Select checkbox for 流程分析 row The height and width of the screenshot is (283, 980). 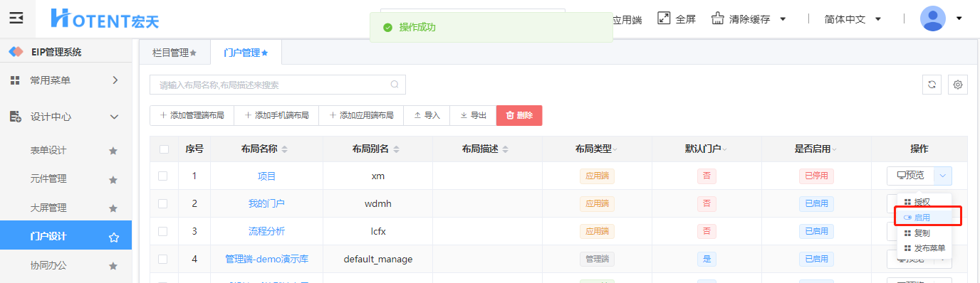[164, 231]
